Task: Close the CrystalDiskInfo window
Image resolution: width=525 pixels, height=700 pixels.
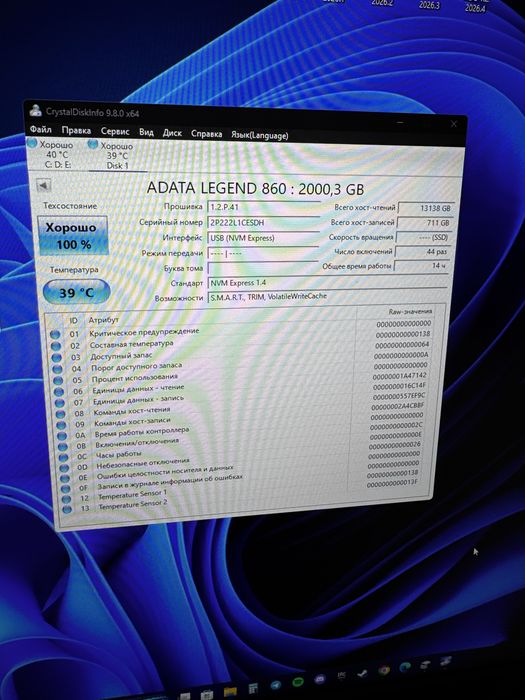Action: (x=454, y=124)
